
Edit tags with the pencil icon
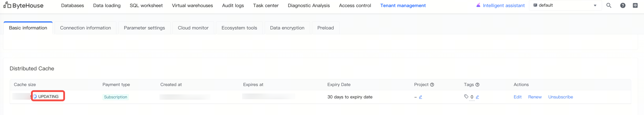click(477, 97)
